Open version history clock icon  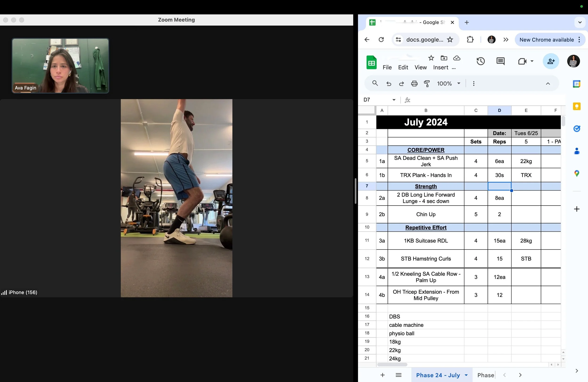tap(480, 61)
